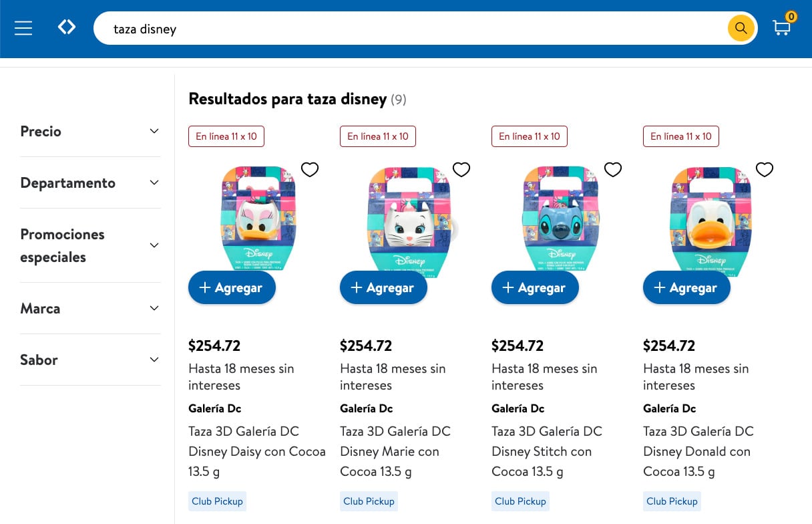
Task: Favorite the Donald mug product
Action: [765, 170]
